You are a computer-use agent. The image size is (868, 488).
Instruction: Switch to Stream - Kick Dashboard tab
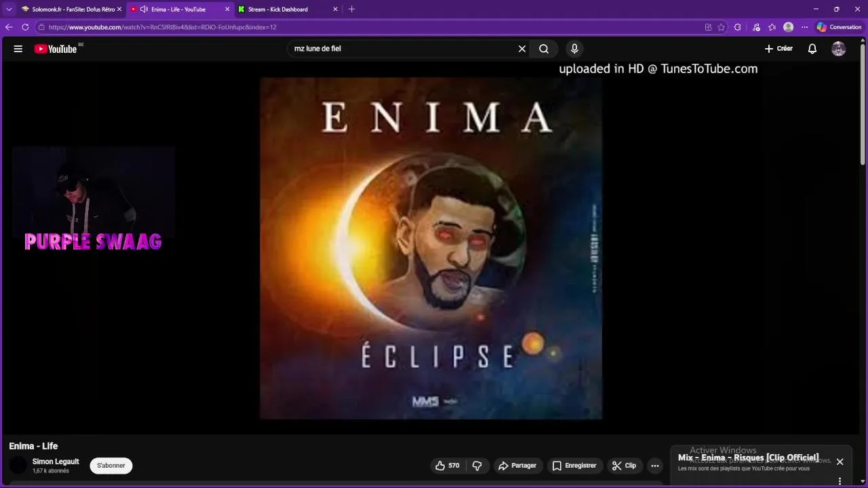[x=288, y=9]
